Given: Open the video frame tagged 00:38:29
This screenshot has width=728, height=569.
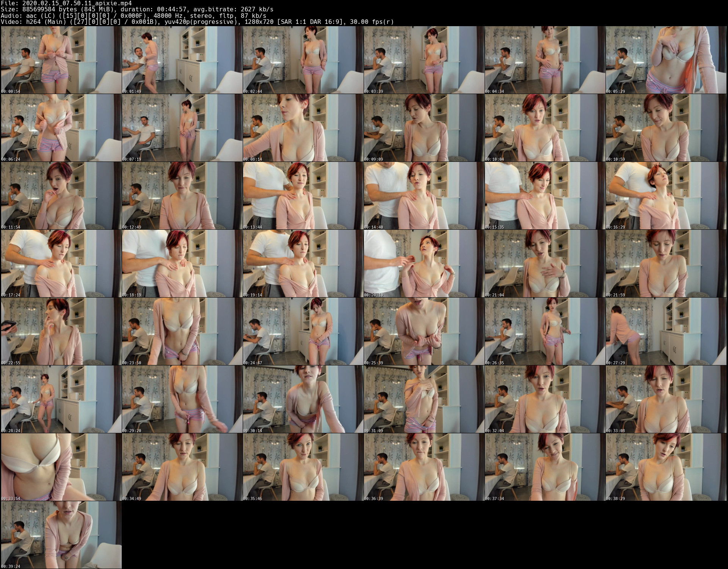Looking at the screenshot, I should click(666, 467).
